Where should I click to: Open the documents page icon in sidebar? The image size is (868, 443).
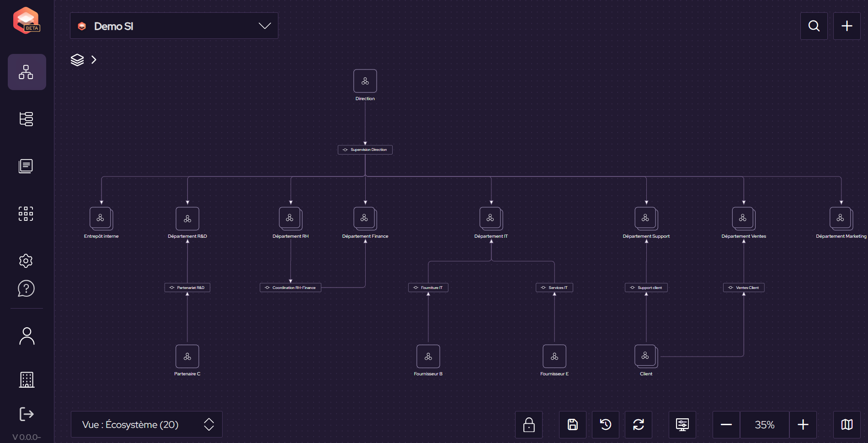tap(26, 166)
